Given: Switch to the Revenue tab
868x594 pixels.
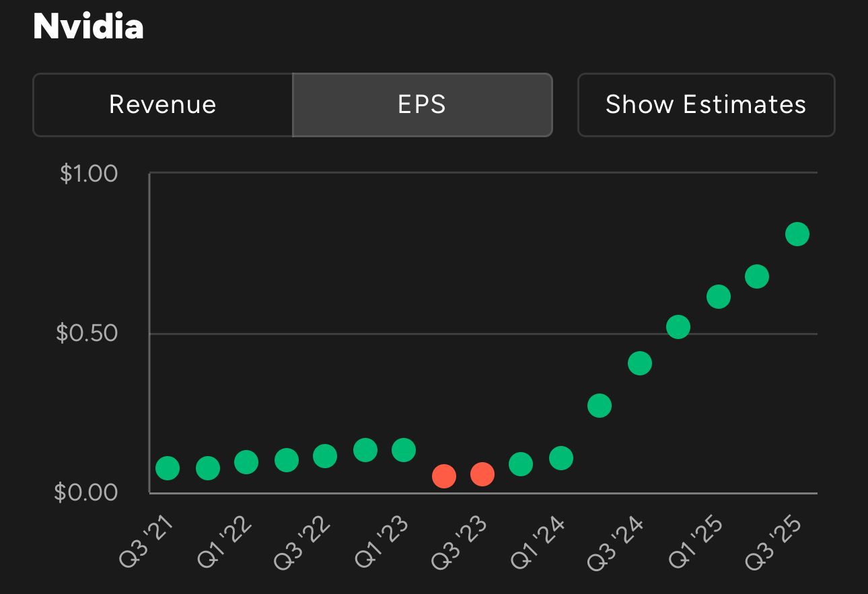Looking at the screenshot, I should pos(163,105).
